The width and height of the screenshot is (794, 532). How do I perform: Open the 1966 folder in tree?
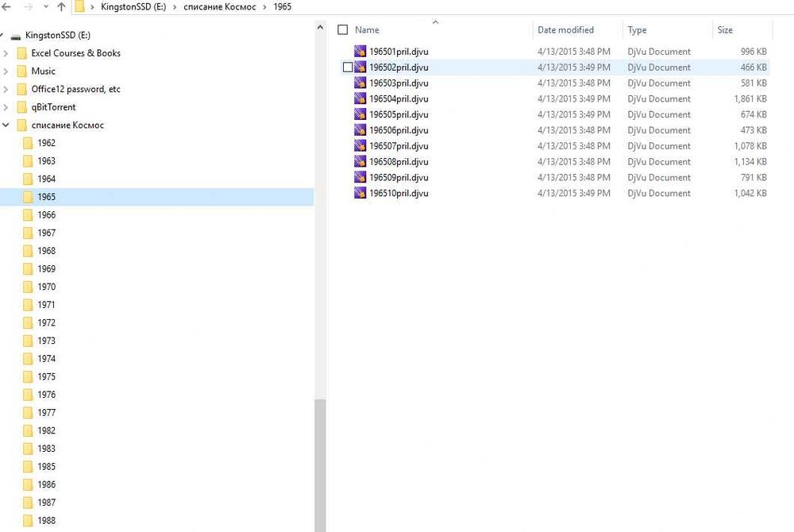(x=46, y=214)
